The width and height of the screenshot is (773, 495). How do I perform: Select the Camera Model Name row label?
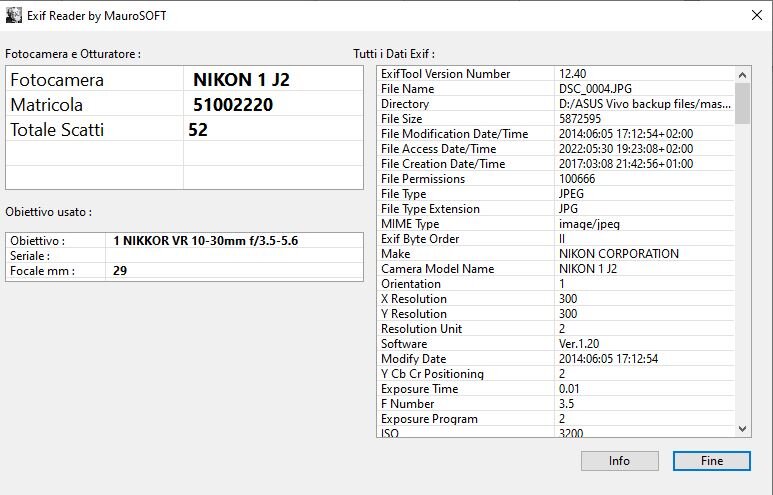coord(437,269)
